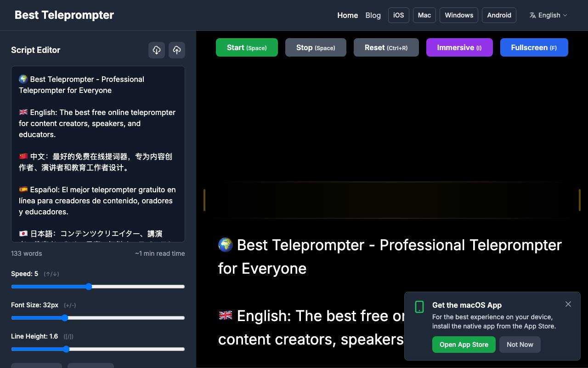Reset the teleprompter position
This screenshot has width=588, height=368.
pos(386,47)
